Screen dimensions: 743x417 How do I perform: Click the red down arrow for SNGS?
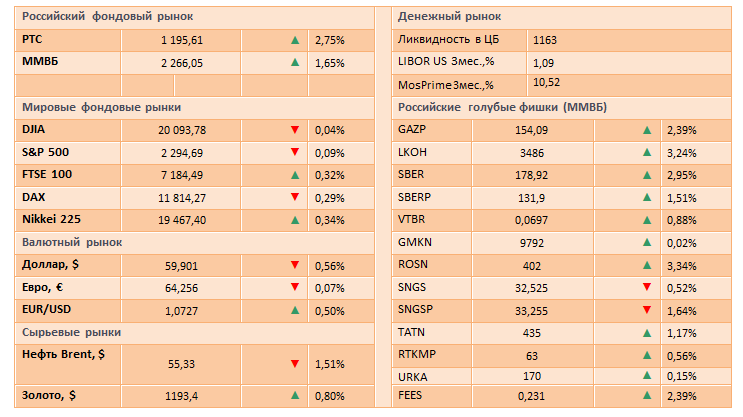click(x=647, y=288)
